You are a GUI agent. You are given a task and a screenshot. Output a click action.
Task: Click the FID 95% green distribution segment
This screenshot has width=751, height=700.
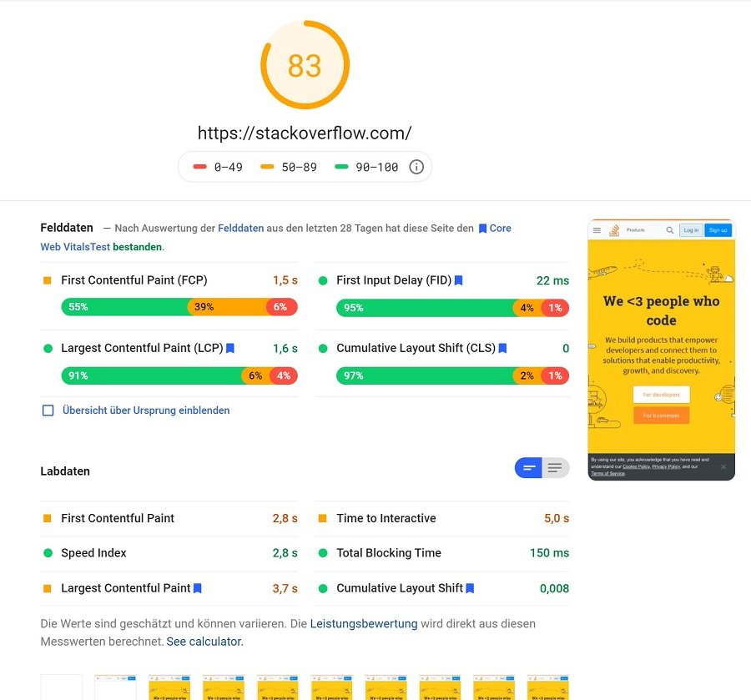click(426, 308)
